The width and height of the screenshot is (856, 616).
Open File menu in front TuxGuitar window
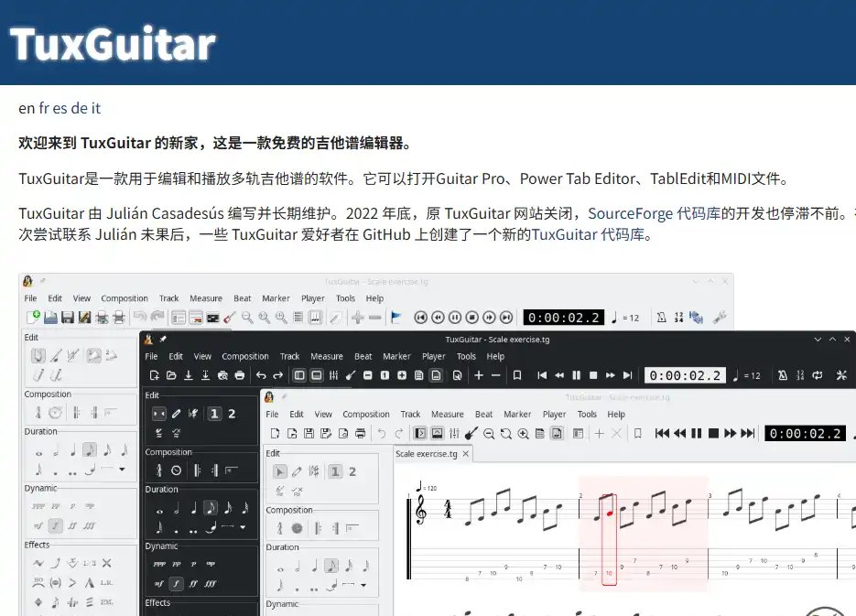(x=272, y=414)
